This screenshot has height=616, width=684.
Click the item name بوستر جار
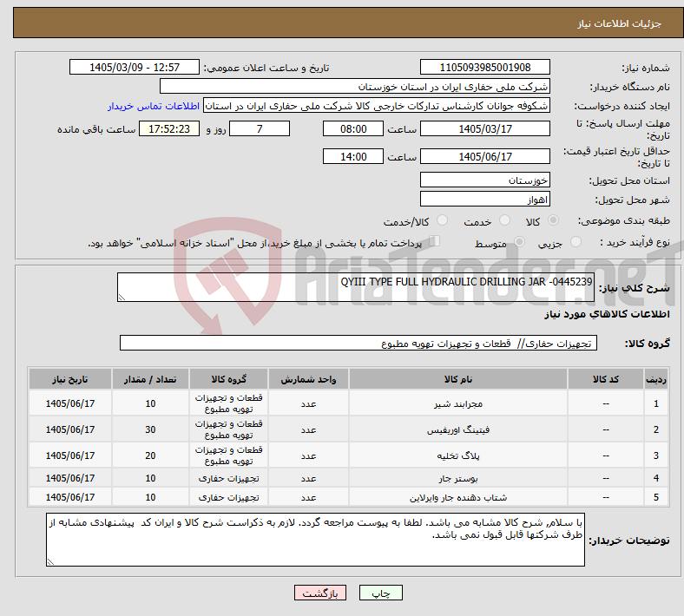[458, 479]
